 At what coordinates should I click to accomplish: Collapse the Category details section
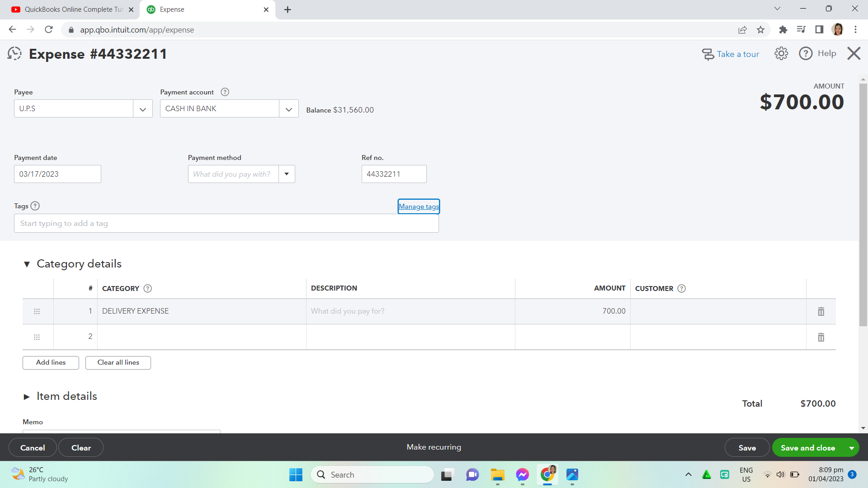pyautogui.click(x=27, y=264)
